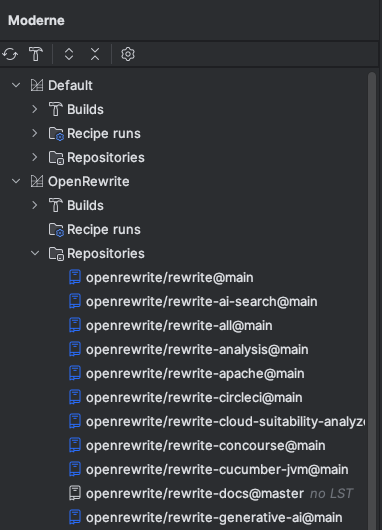Click the Collapse All toolbar icon
Viewport: 382px width, 530px height.
tap(95, 54)
